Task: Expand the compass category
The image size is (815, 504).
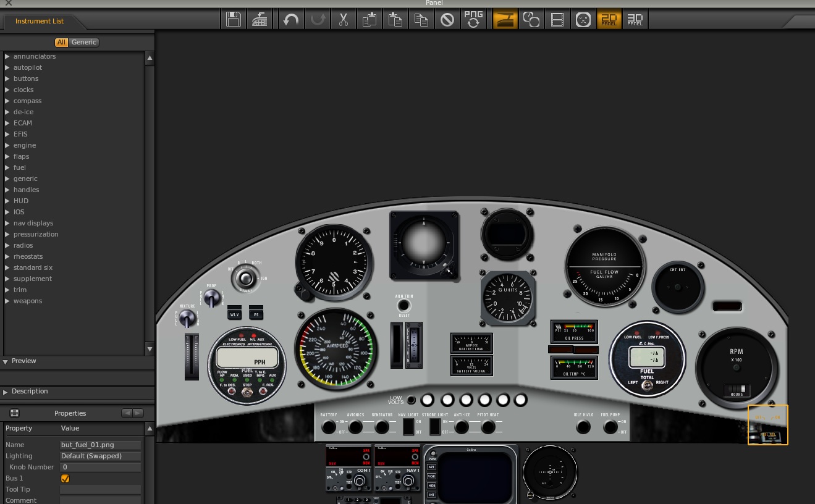Action: [7, 101]
